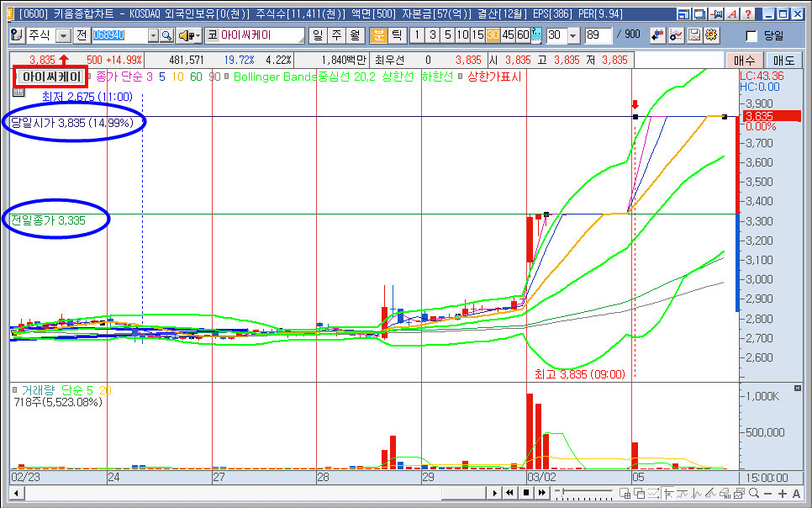Click the rewind button in scroll controls
This screenshot has height=508, width=812.
point(510,493)
